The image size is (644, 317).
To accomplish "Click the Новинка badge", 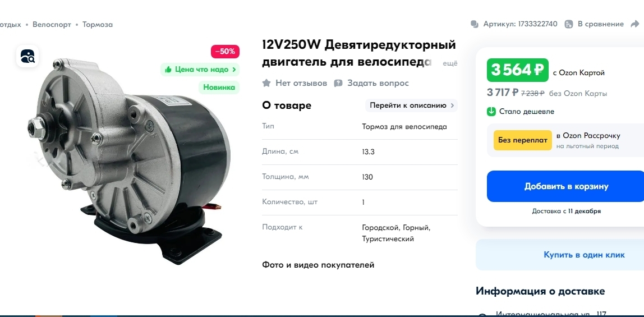I will coord(219,88).
